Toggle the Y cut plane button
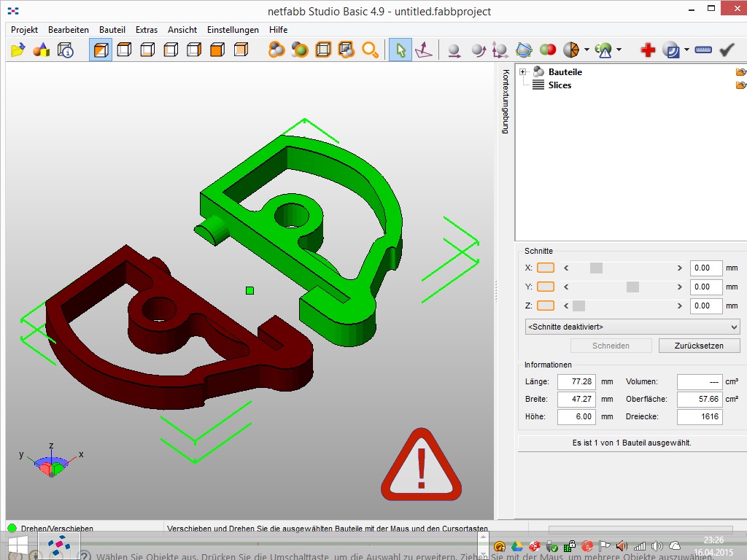Viewport: 747px width, 560px height. click(546, 287)
